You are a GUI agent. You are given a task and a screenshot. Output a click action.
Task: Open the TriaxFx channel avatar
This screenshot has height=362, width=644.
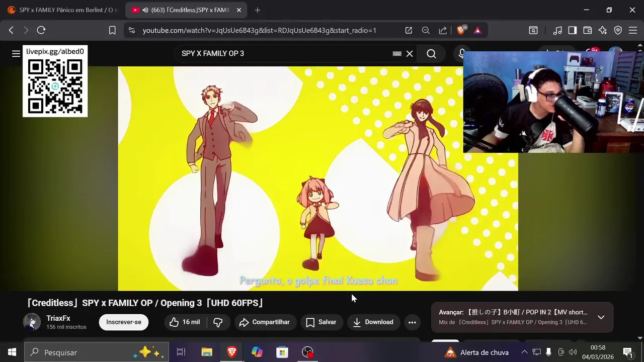32,322
